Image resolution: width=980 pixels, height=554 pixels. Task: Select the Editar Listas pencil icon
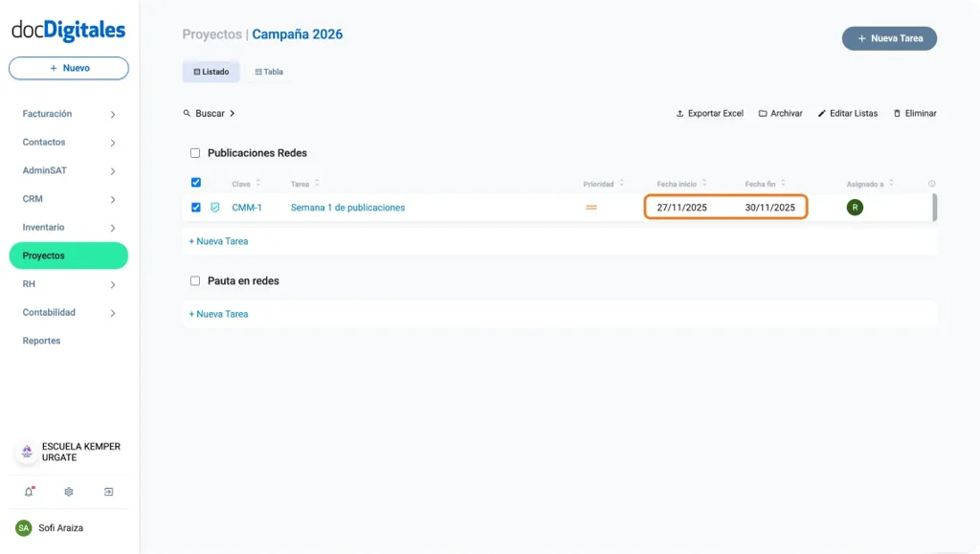[821, 113]
